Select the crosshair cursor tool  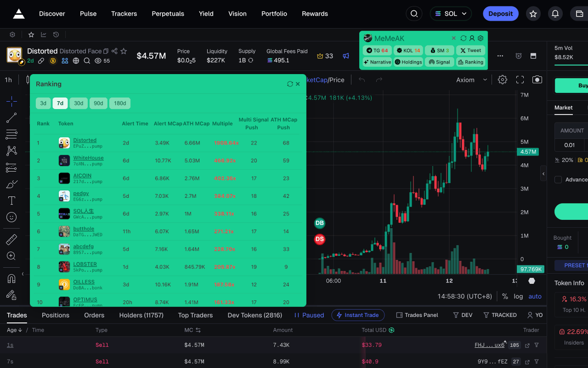[x=12, y=102]
